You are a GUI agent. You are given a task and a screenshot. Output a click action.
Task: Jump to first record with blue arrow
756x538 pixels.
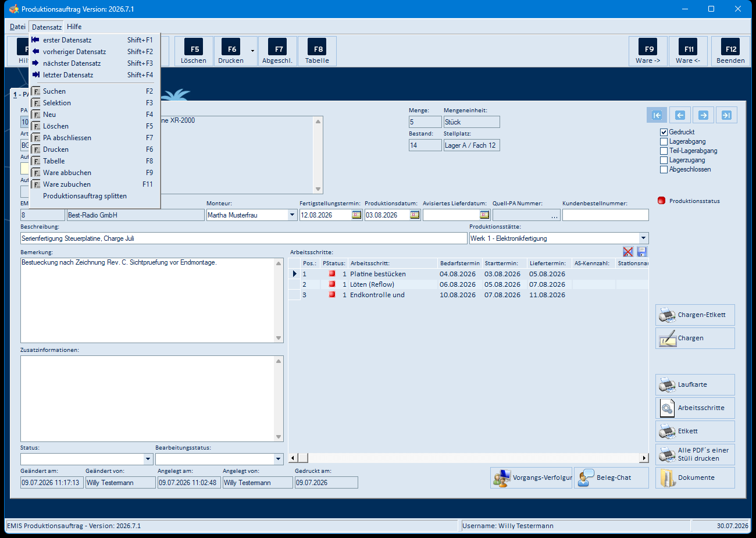[657, 115]
